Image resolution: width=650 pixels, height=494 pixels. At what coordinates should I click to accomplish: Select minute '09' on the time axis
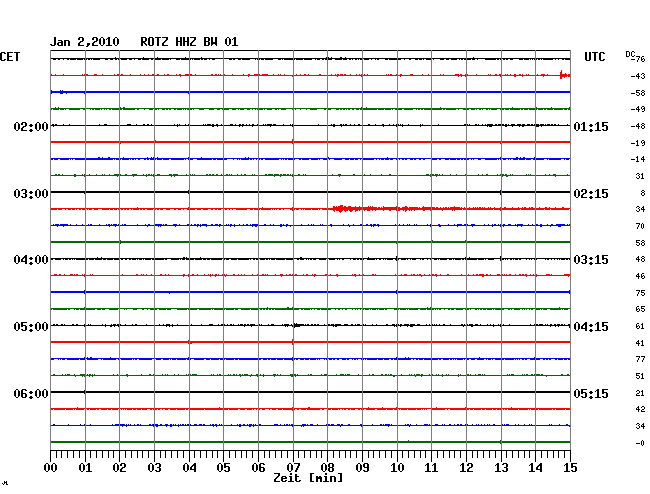point(362,467)
